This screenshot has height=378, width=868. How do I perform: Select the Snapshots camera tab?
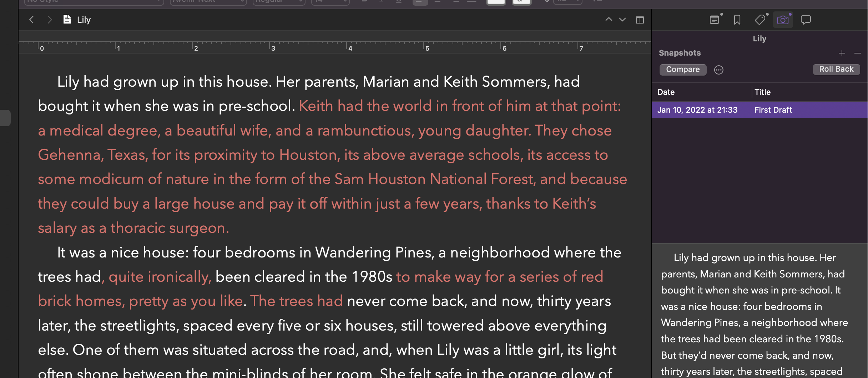pyautogui.click(x=783, y=20)
